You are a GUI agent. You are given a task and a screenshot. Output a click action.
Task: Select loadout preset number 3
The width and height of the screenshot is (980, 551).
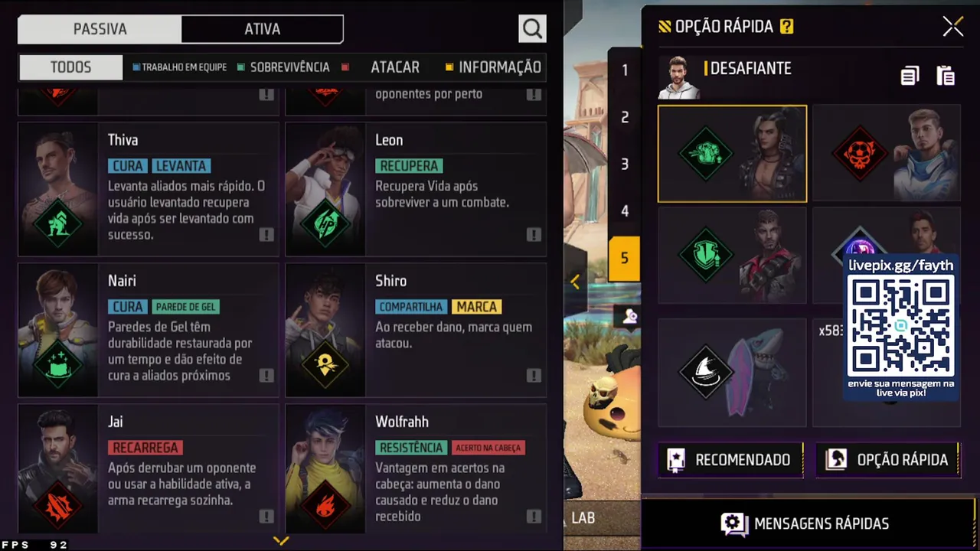click(x=624, y=165)
